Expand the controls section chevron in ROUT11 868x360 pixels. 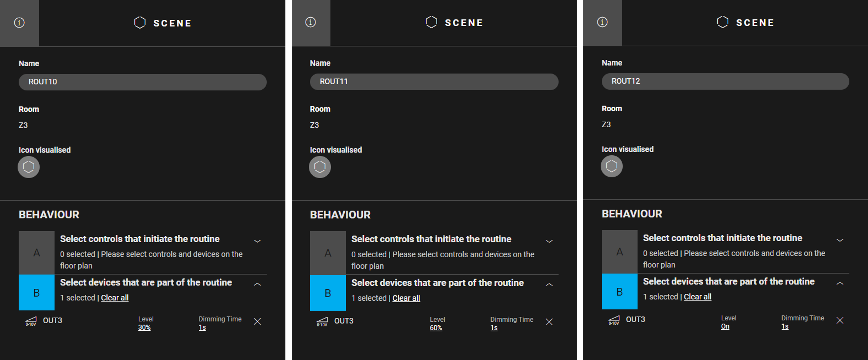549,242
